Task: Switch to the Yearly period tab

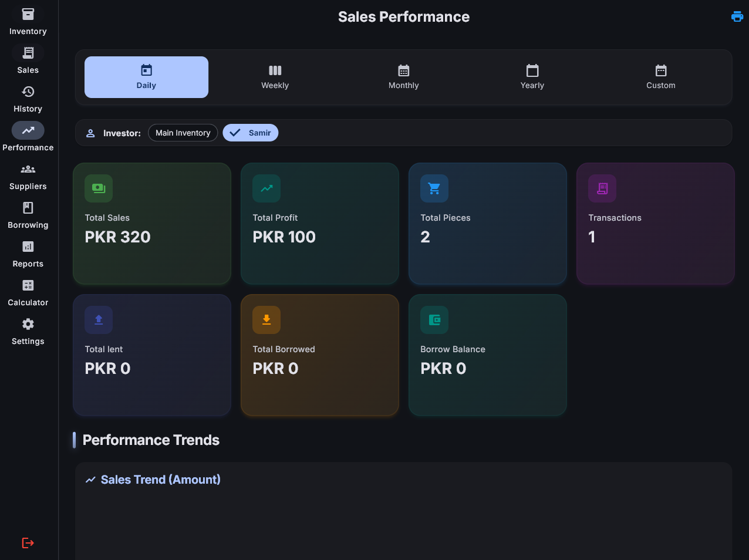Action: click(532, 77)
